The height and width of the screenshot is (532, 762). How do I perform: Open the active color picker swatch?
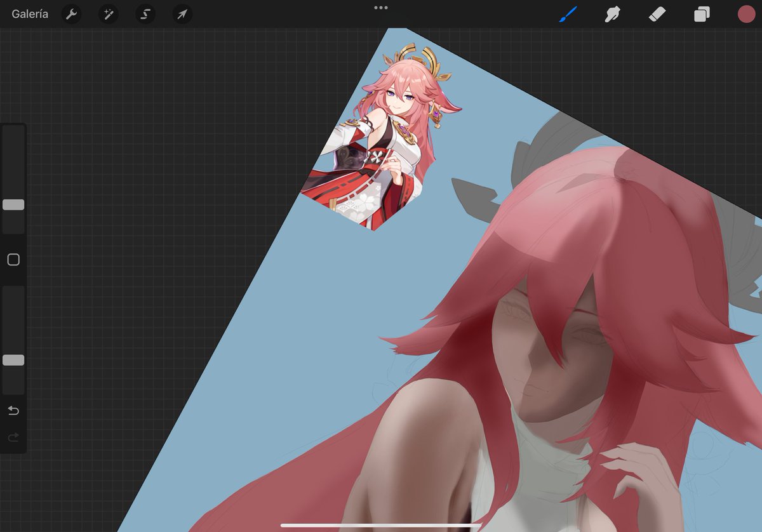746,14
